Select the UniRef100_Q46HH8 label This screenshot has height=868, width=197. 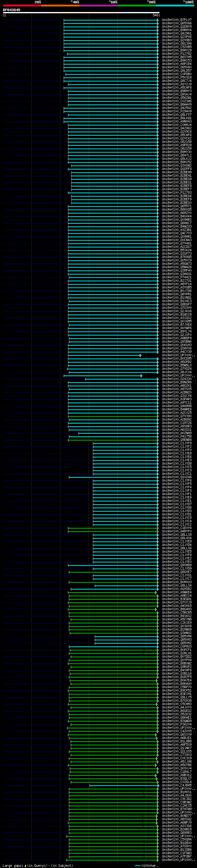point(177,406)
